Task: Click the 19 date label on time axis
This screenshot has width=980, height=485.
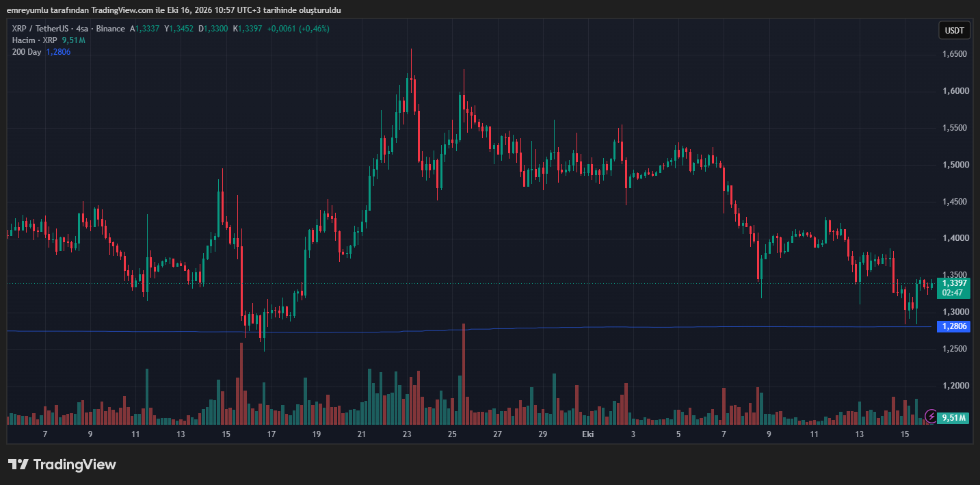Action: coord(317,434)
